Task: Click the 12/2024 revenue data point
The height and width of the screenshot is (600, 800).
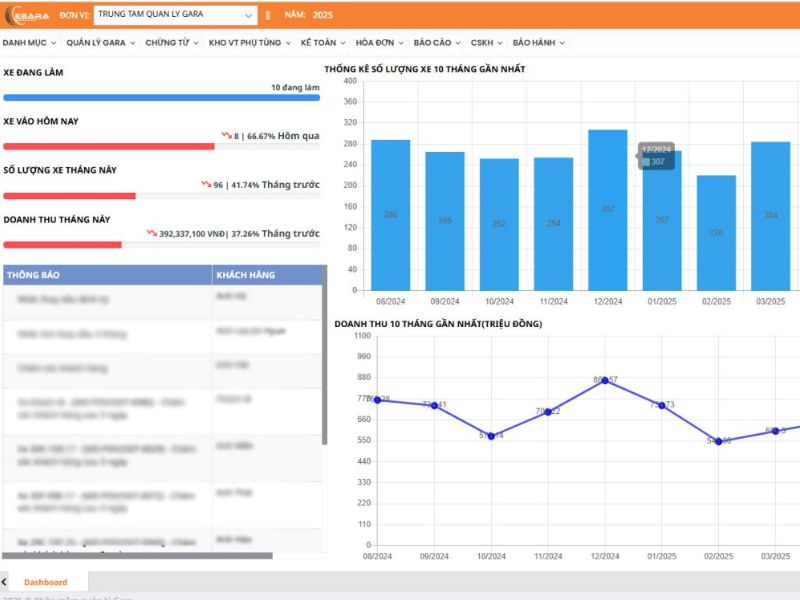Action: point(605,380)
